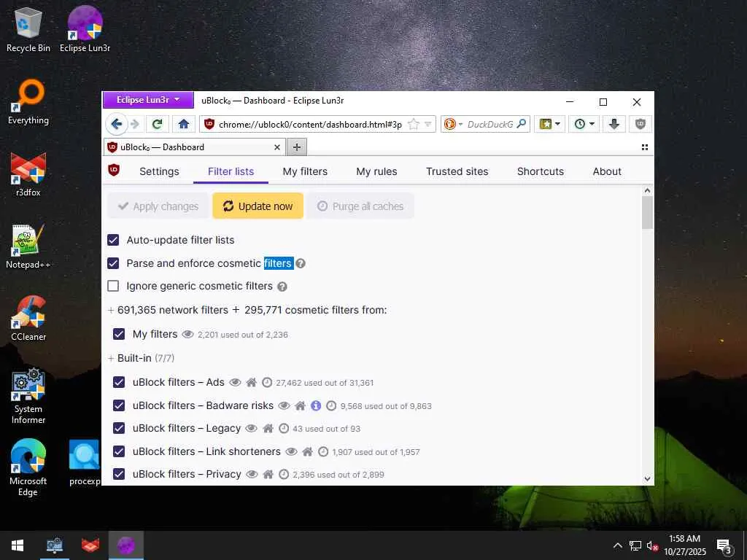Select the Filter lists tab
This screenshot has height=560, width=747.
[x=231, y=171]
